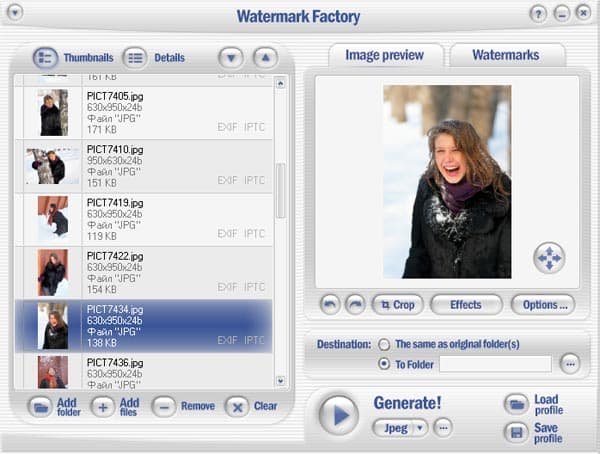
Task: Open format settings ellipsis next to Jpeg
Action: point(443,428)
